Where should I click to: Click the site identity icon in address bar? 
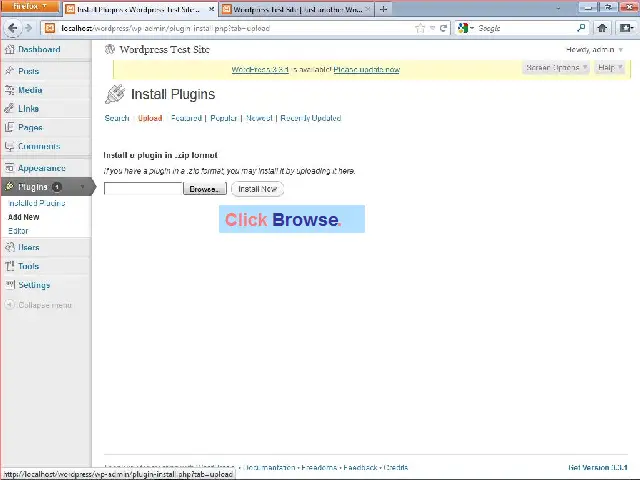point(50,28)
